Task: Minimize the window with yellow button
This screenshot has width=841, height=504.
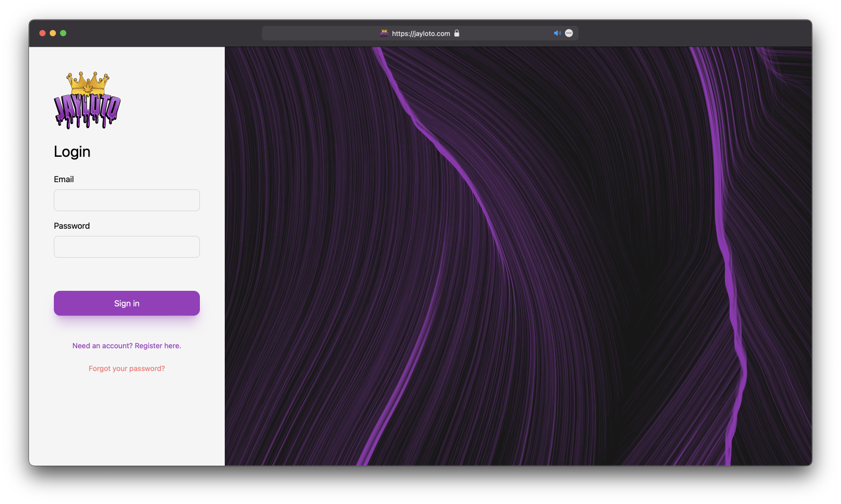Action: (53, 33)
